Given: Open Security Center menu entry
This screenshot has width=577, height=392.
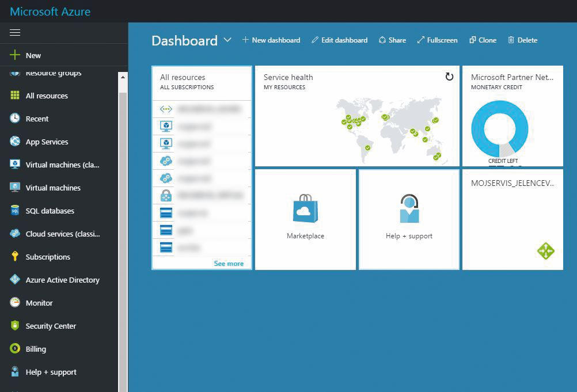Looking at the screenshot, I should pos(51,326).
